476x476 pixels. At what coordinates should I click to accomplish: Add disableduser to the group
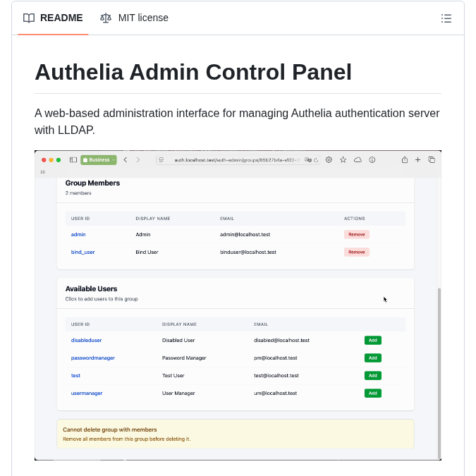click(373, 341)
